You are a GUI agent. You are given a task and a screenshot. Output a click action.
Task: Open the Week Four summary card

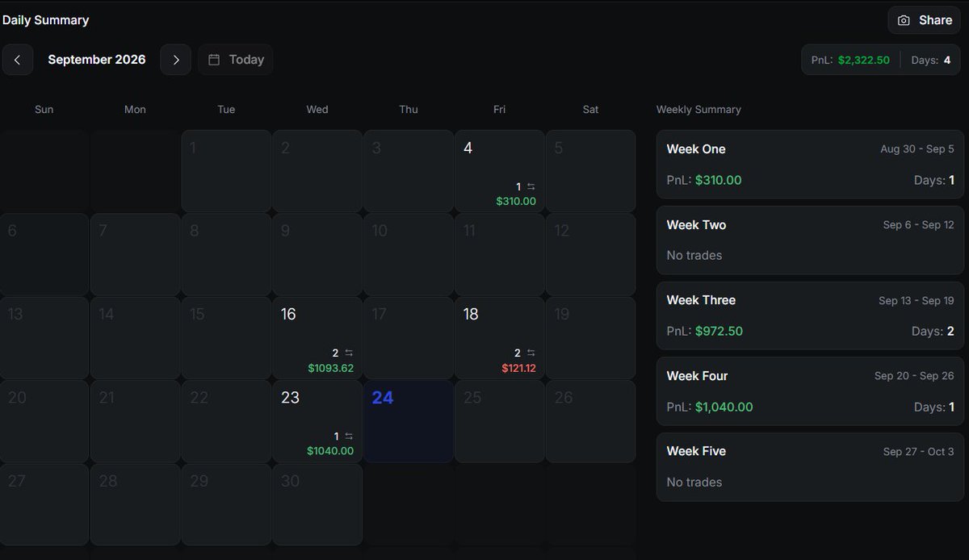click(810, 391)
